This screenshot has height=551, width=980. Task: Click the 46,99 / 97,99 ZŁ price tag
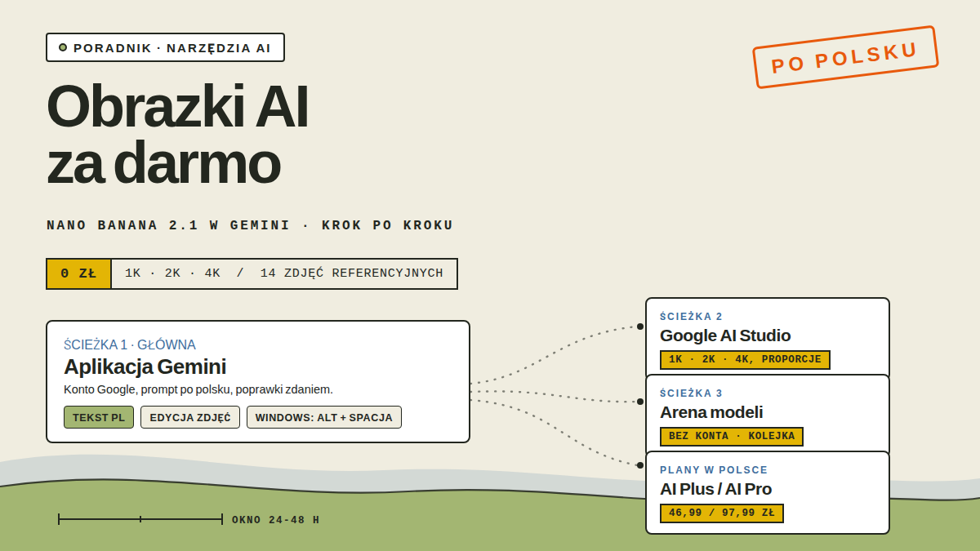coord(722,513)
